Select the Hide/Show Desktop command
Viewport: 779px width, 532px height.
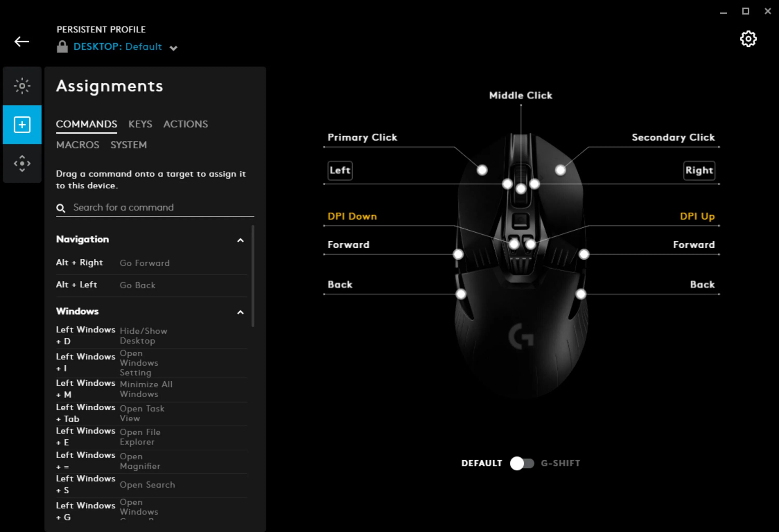click(x=151, y=336)
